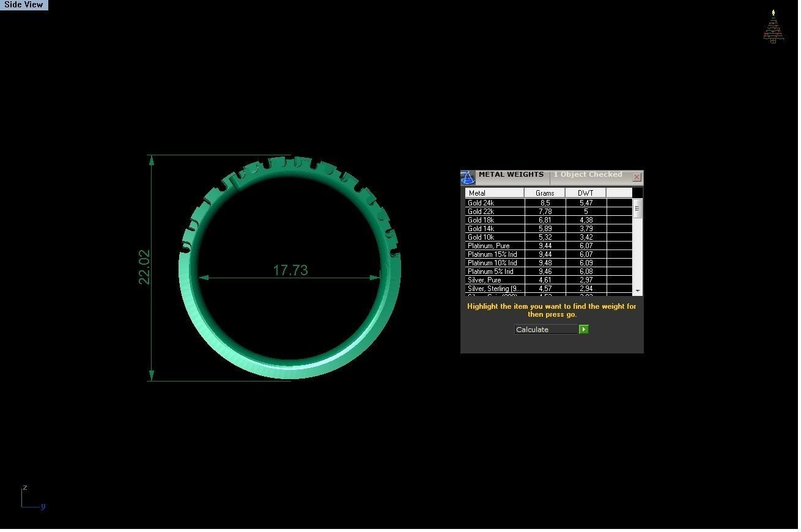Image resolution: width=801 pixels, height=532 pixels.
Task: Click the 2,94 DWT value
Action: pos(586,289)
